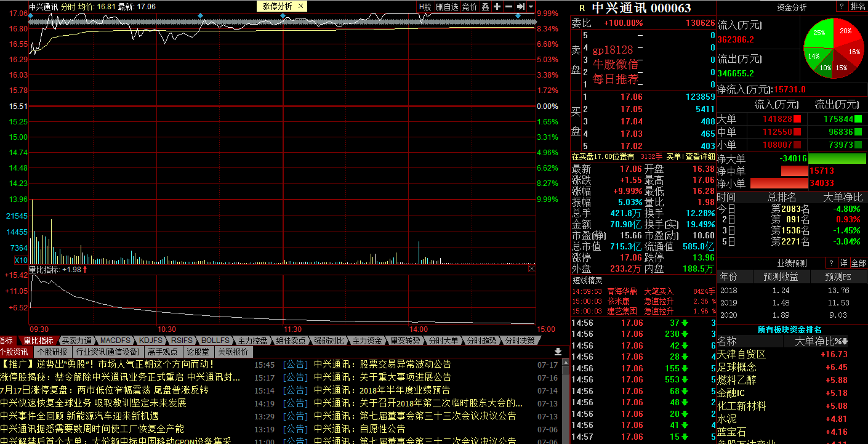Switch to the BOLLFS indicator tab
The height and width of the screenshot is (444, 868).
coord(215,341)
